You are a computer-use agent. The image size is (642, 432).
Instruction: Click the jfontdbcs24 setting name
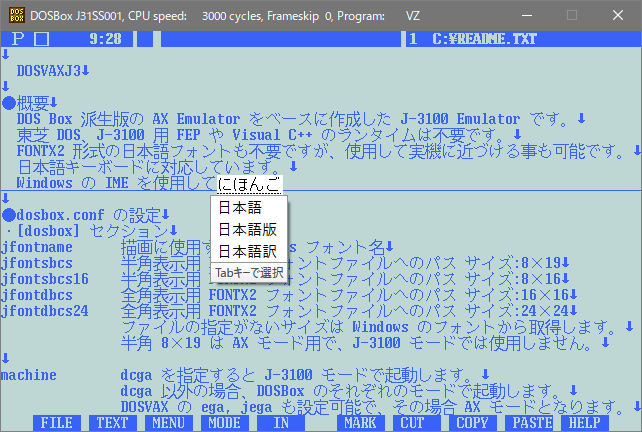45,311
